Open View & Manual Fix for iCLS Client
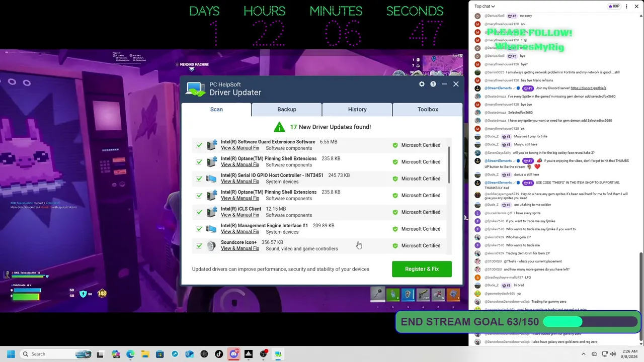This screenshot has width=644, height=362. pos(240,215)
